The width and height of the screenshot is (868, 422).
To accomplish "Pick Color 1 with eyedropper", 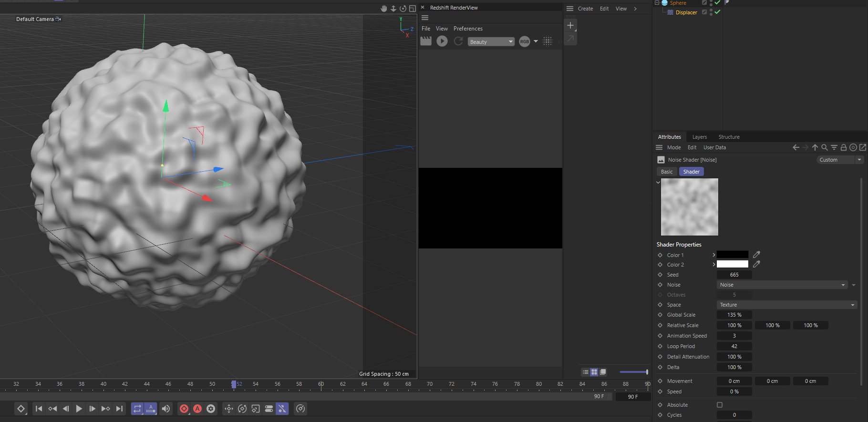I will click(x=756, y=255).
